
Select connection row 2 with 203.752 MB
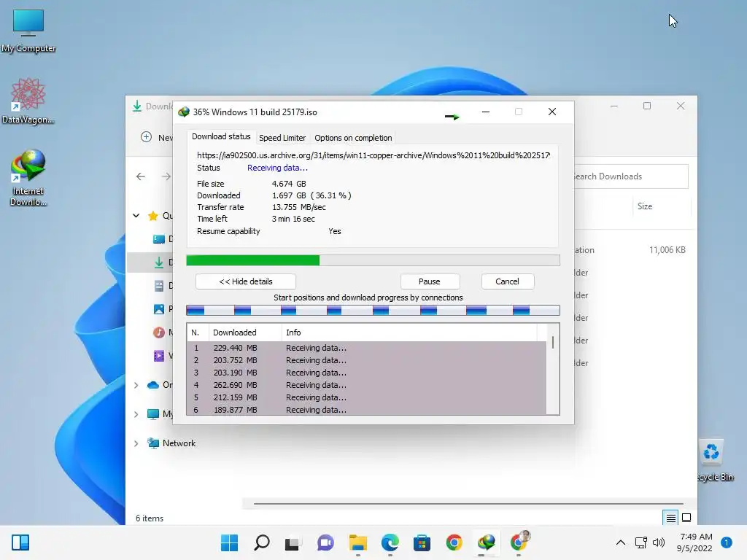coord(366,360)
